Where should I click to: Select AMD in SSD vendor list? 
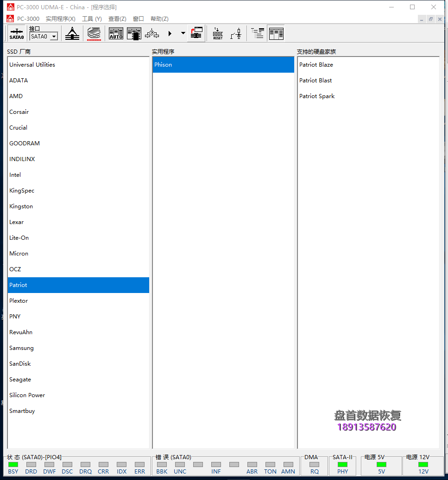click(78, 96)
